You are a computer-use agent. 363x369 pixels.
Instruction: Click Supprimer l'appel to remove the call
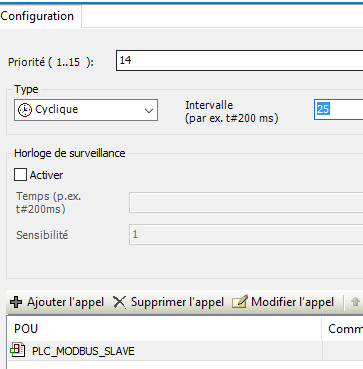[177, 302]
